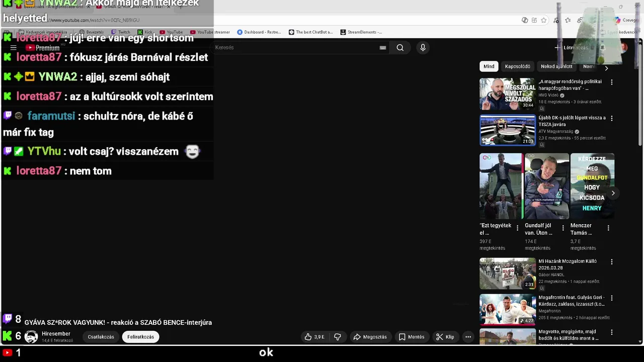The width and height of the screenshot is (644, 362).
Task: Open options for 'Ezt tegyétek el' short
Action: click(x=517, y=228)
